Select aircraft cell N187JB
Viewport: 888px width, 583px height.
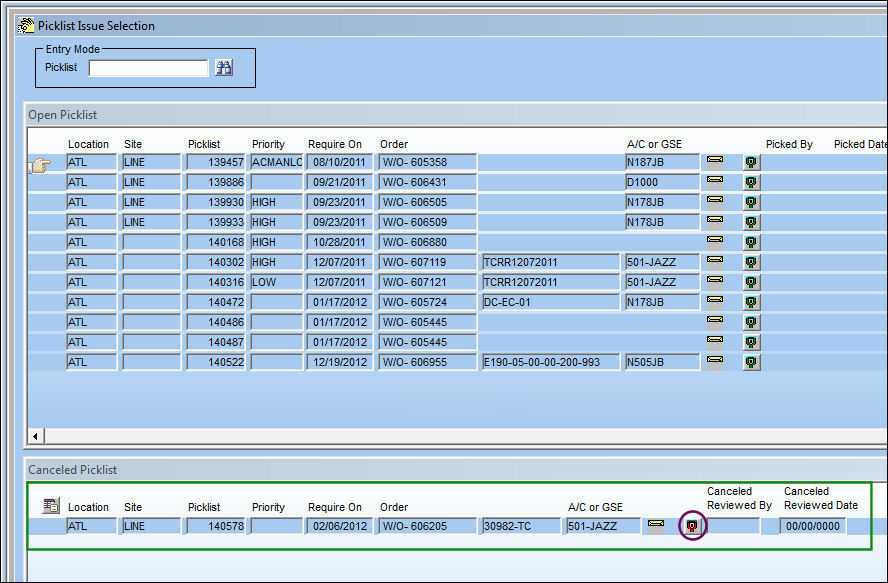[x=663, y=163]
